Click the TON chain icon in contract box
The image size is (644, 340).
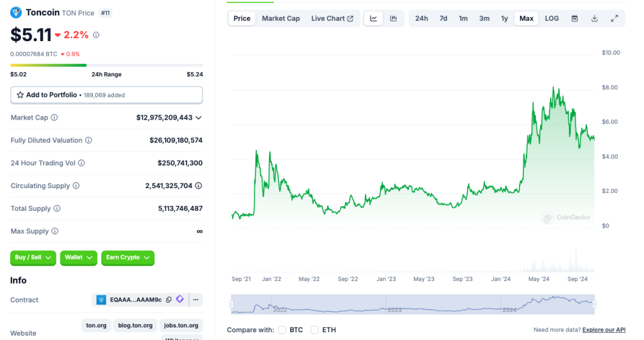(x=101, y=300)
